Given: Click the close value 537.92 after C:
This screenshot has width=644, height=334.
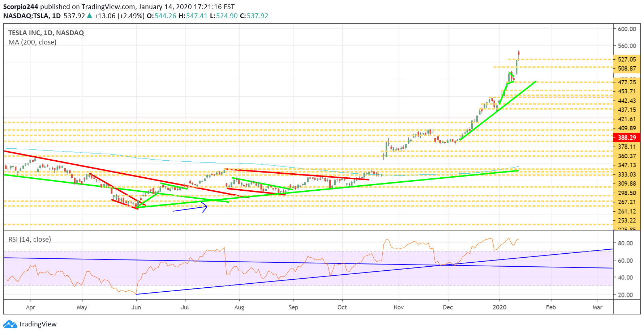Looking at the screenshot, I should coord(258,16).
